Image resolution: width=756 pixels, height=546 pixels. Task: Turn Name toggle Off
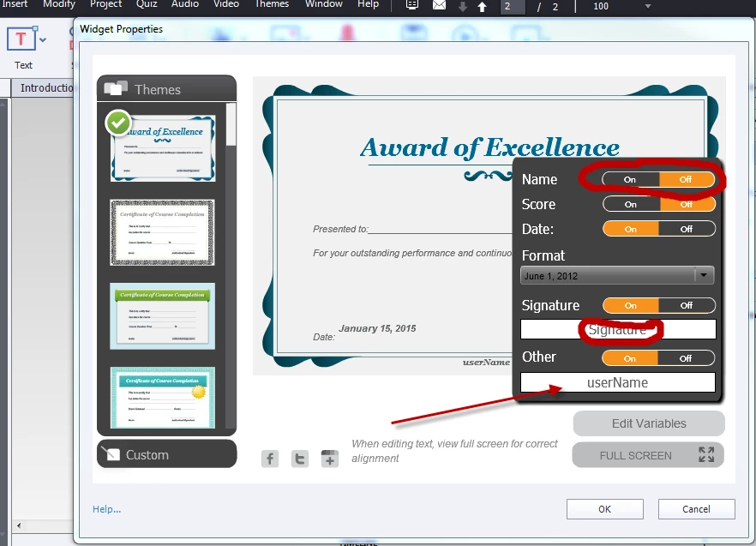686,179
